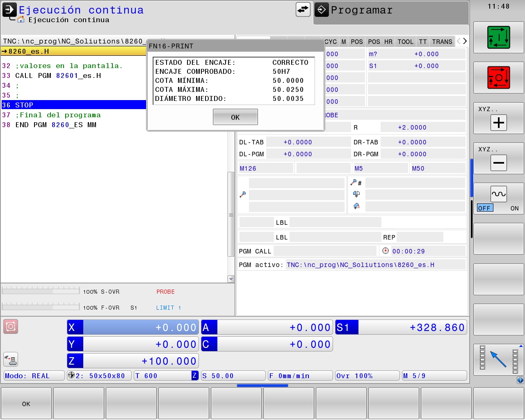Viewport: 525px width, 420px height.
Task: Click the M126 status cell
Action: 266,168
